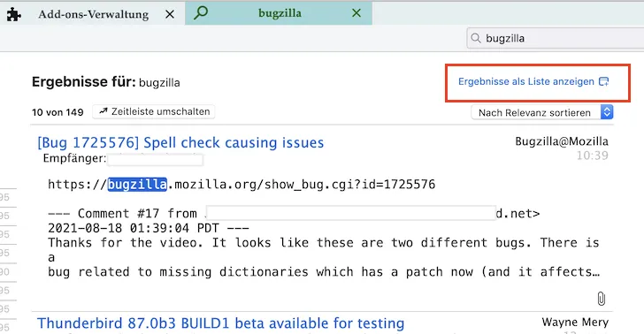Click the magnifier icon on bugzilla tab
Screen dimensions: 644x334
tap(201, 12)
